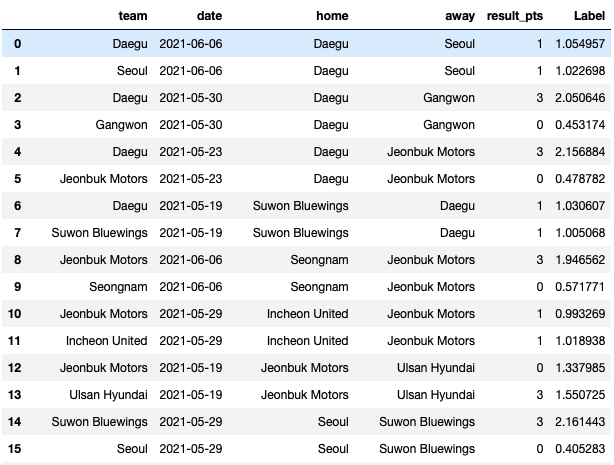Click Label value 1.005068

pos(580,233)
